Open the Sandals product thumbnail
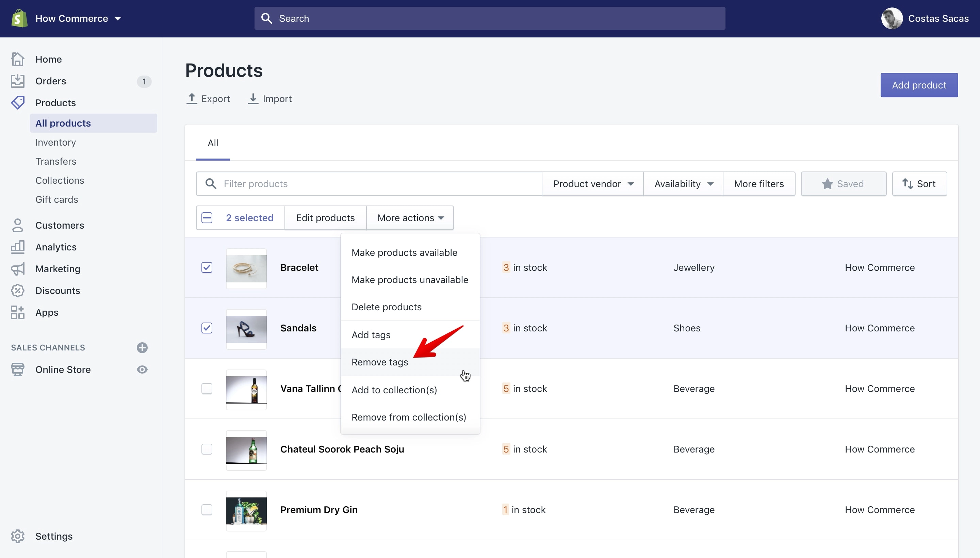The width and height of the screenshot is (980, 558). click(246, 329)
